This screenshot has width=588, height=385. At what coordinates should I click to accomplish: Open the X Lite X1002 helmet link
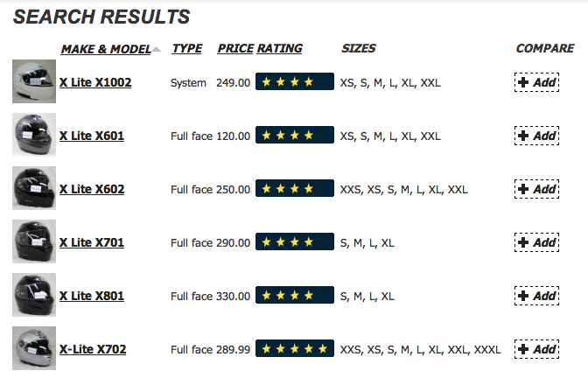[x=95, y=82]
